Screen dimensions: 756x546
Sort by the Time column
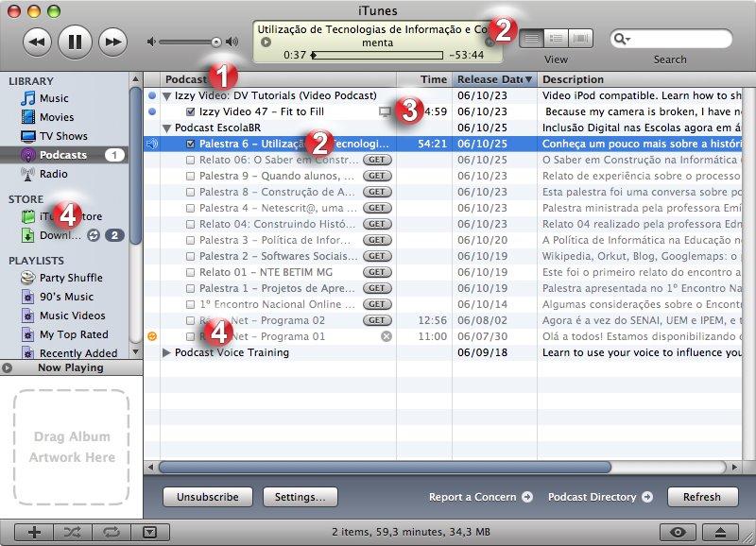[x=424, y=79]
